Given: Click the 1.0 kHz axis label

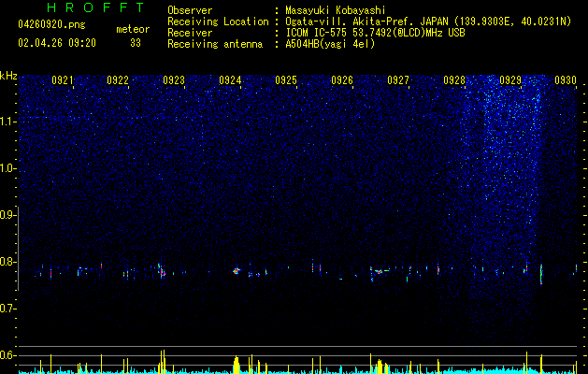Looking at the screenshot, I should tap(7, 168).
